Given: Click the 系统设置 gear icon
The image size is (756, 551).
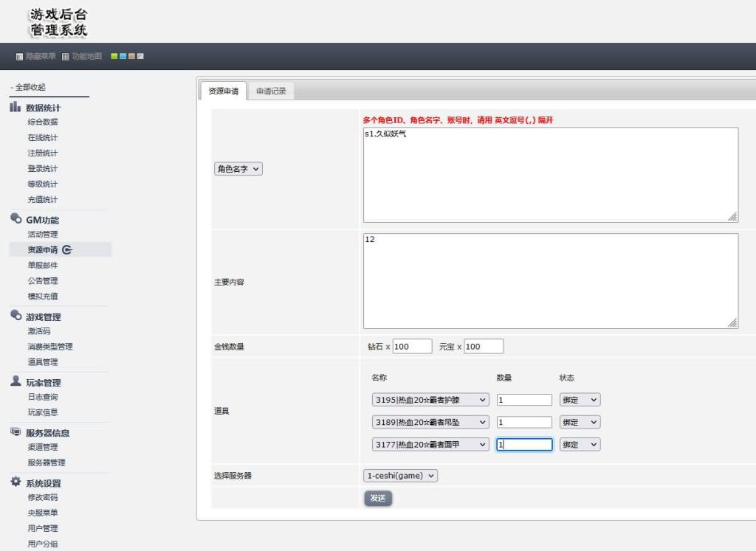Looking at the screenshot, I should click(16, 483).
